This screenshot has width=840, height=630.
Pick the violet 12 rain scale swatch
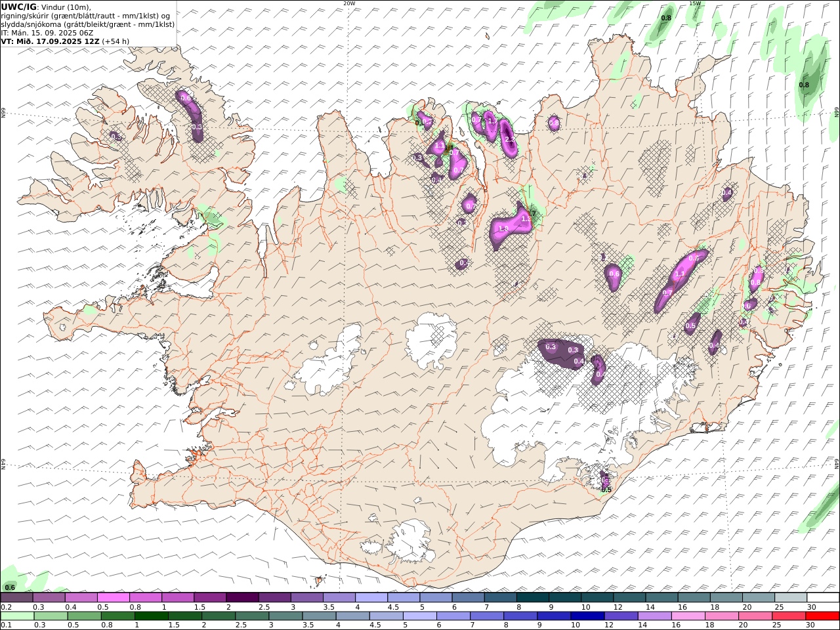(x=621, y=616)
